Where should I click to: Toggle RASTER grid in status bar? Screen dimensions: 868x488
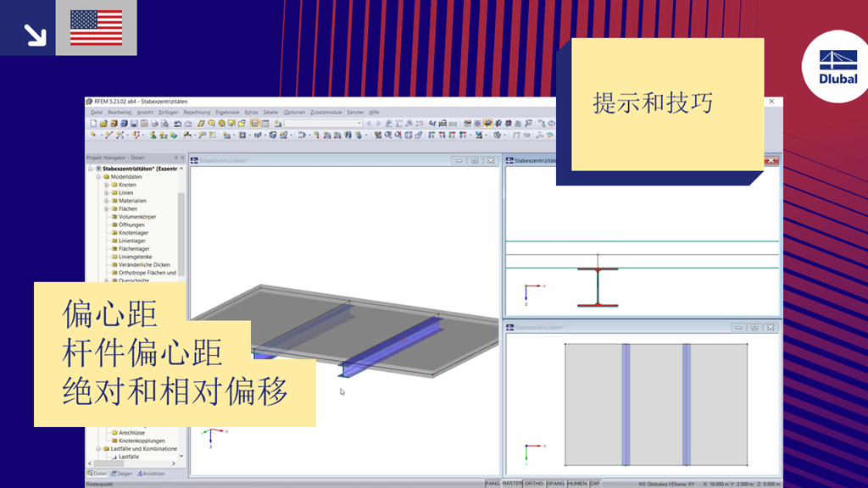click(512, 484)
